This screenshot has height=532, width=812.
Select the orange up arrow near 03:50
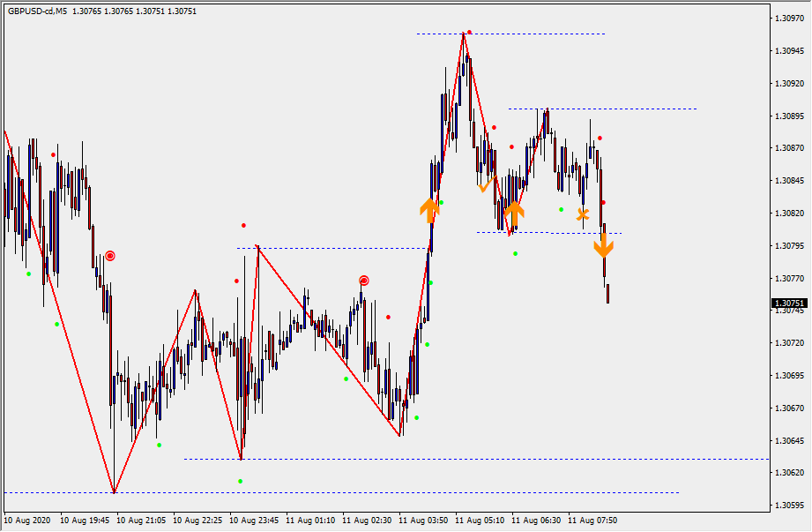429,210
